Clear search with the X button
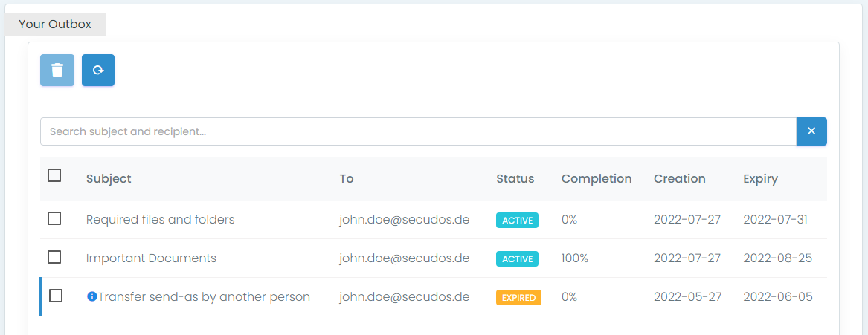Screen dimensions: 868x335 coord(811,131)
